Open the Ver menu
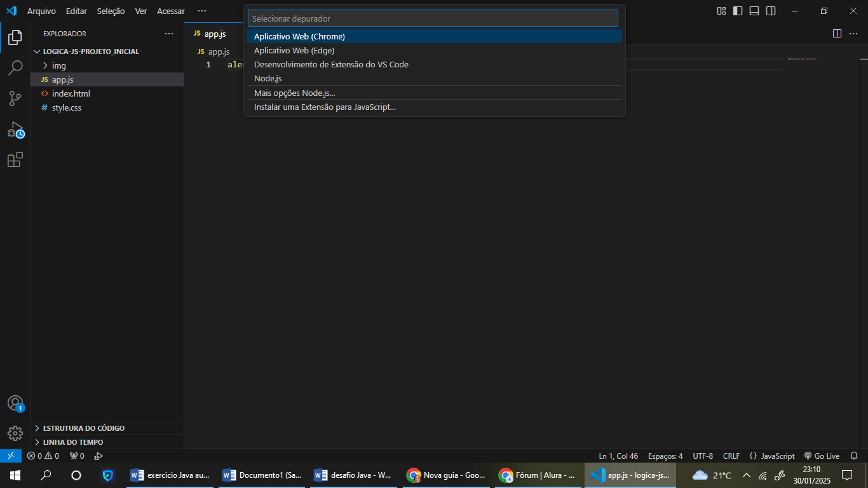Image resolution: width=868 pixels, height=488 pixels. (x=141, y=11)
